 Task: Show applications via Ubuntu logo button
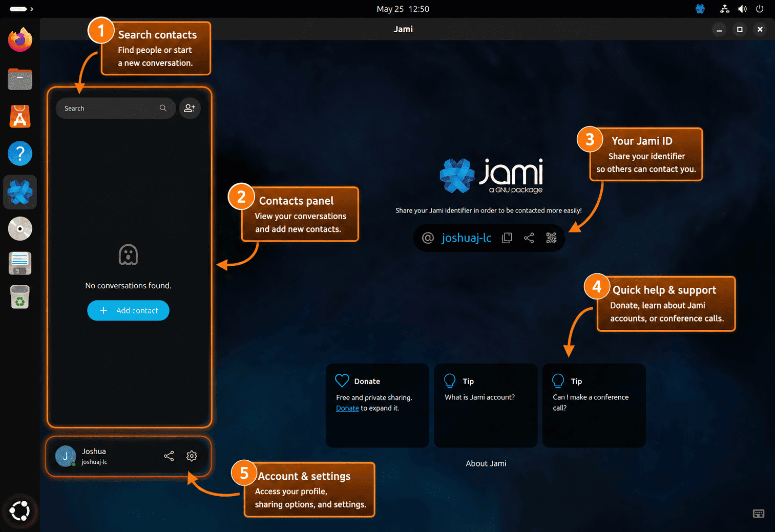tap(20, 510)
